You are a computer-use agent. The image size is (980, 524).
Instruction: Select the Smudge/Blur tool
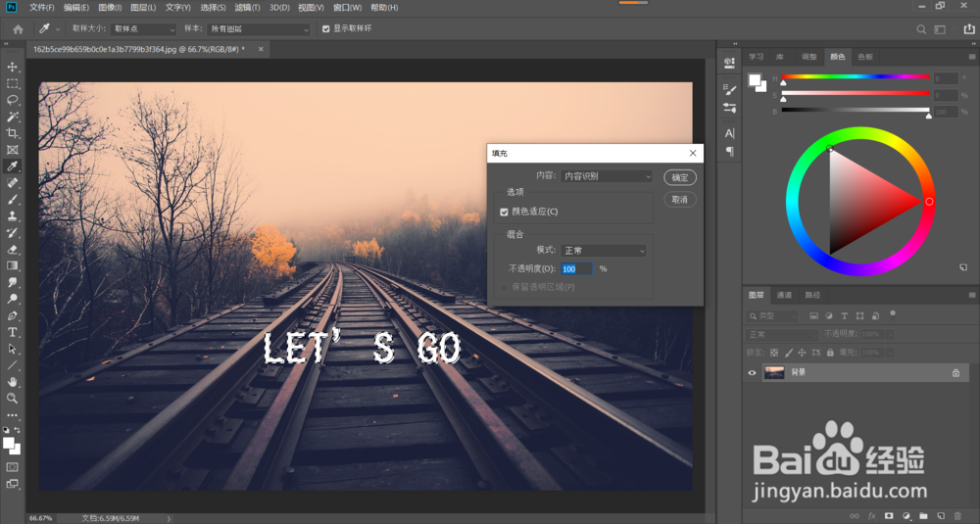coord(12,282)
